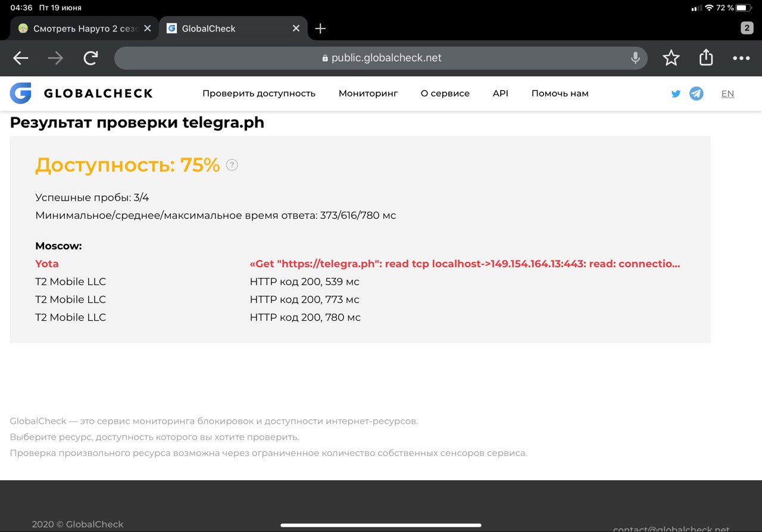Close the GlobalCheck tab
The height and width of the screenshot is (532, 762).
tap(296, 28)
